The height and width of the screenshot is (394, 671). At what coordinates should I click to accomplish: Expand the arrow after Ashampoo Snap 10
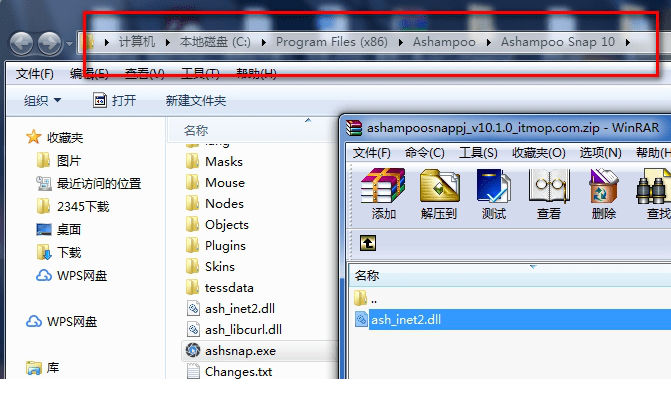pyautogui.click(x=627, y=42)
